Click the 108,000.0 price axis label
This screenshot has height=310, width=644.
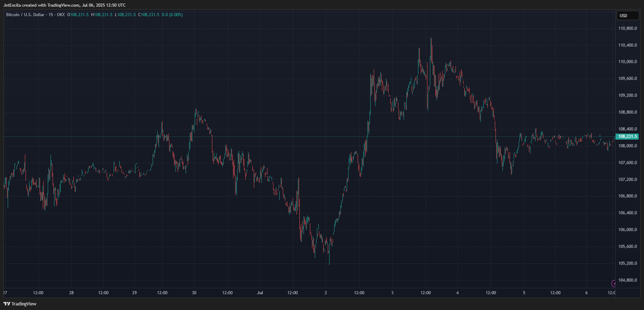coord(628,146)
